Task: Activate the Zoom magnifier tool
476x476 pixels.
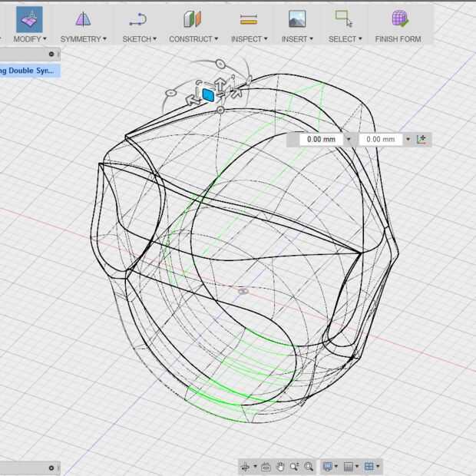Action: pyautogui.click(x=294, y=466)
